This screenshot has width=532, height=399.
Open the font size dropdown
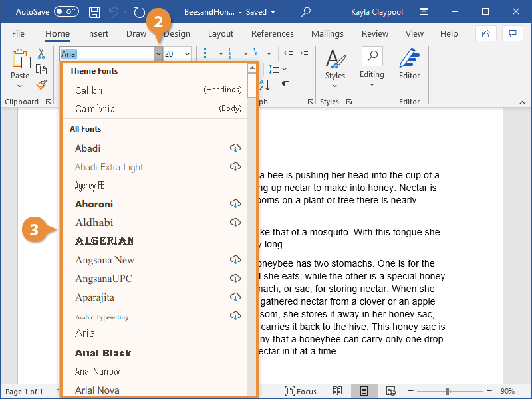tap(187, 54)
